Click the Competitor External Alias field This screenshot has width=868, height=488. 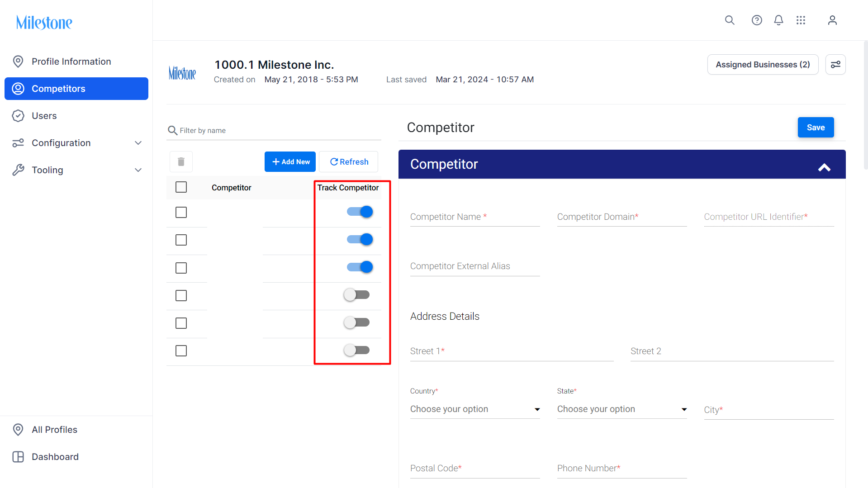475,266
